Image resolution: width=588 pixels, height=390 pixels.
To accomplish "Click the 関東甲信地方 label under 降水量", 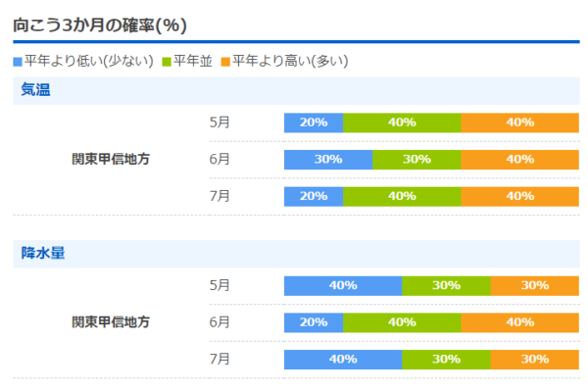I will [x=111, y=322].
